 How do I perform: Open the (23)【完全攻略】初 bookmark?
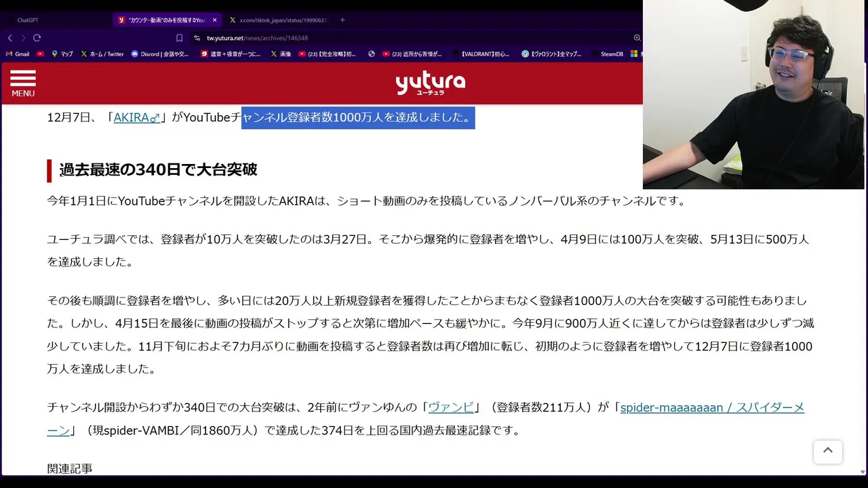327,54
